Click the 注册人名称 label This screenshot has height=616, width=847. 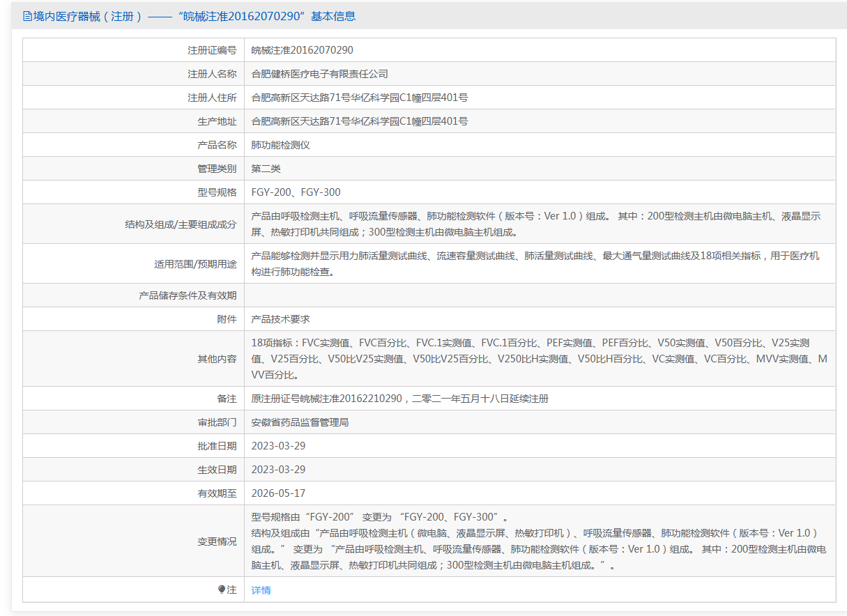(x=212, y=74)
